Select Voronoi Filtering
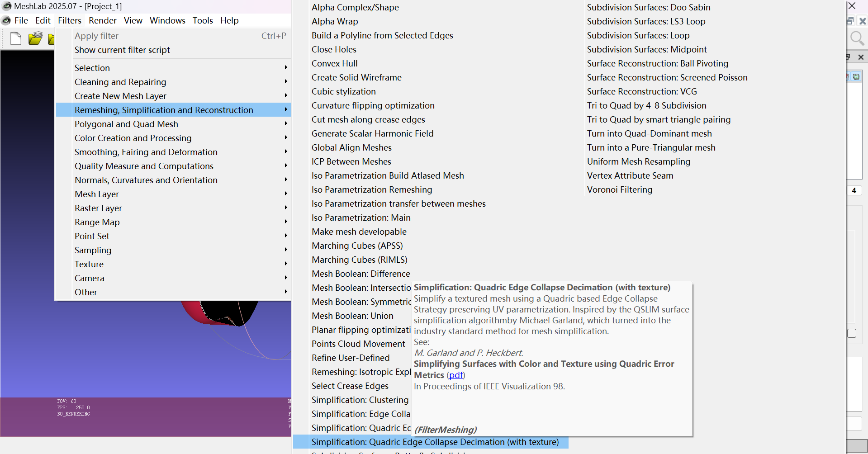 (620, 189)
